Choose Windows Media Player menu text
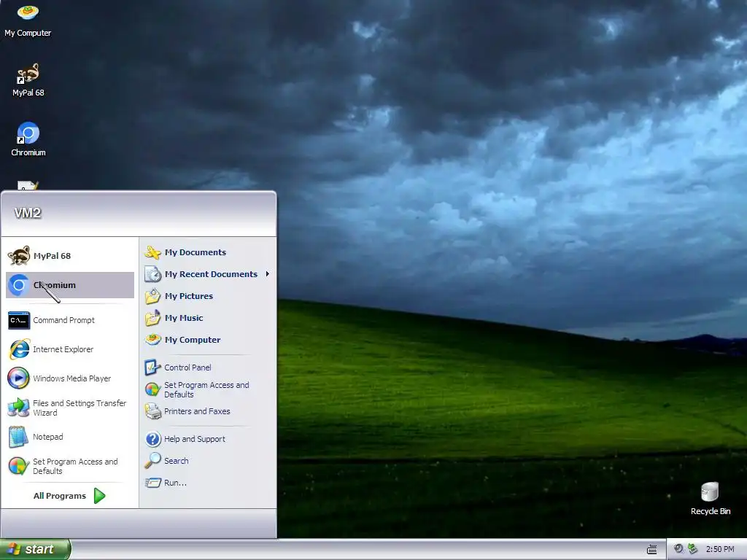 (x=72, y=378)
